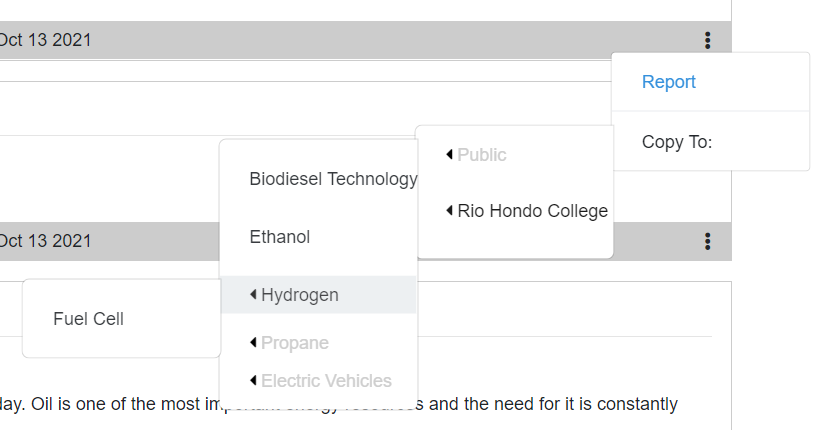813x430 pixels.
Task: Choose the Public destination label
Action: tap(482, 155)
